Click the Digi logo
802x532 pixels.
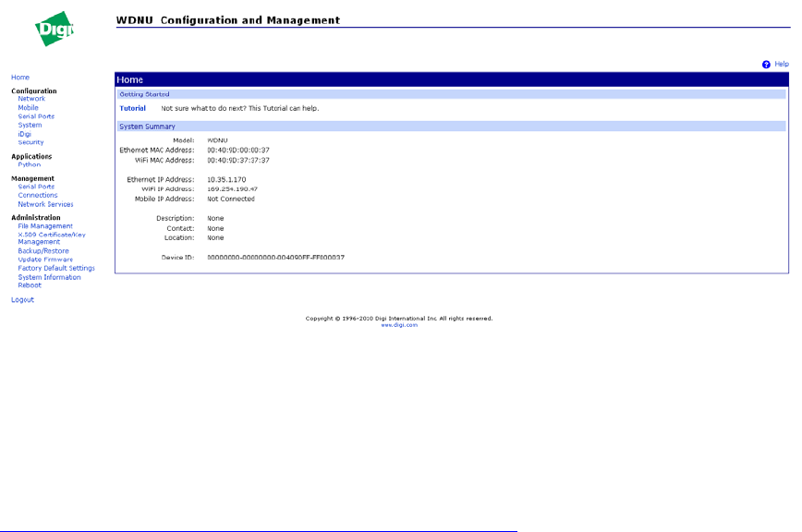point(55,29)
